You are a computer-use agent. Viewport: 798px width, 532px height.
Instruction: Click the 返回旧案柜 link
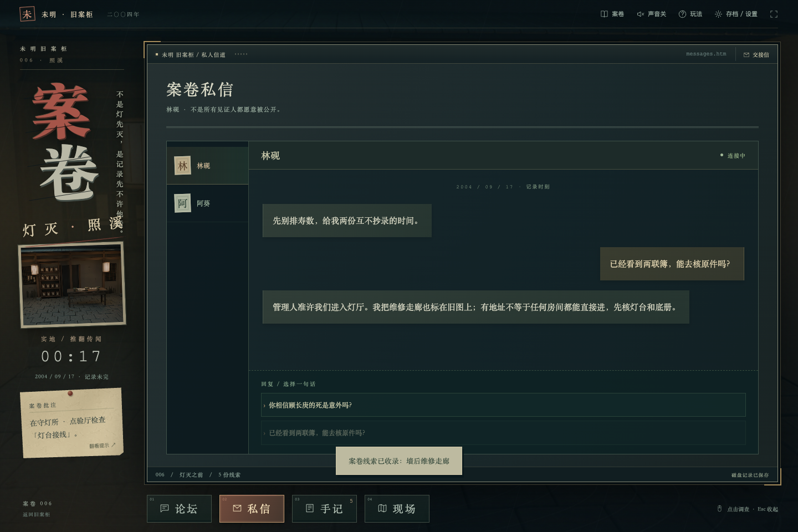pos(37,515)
